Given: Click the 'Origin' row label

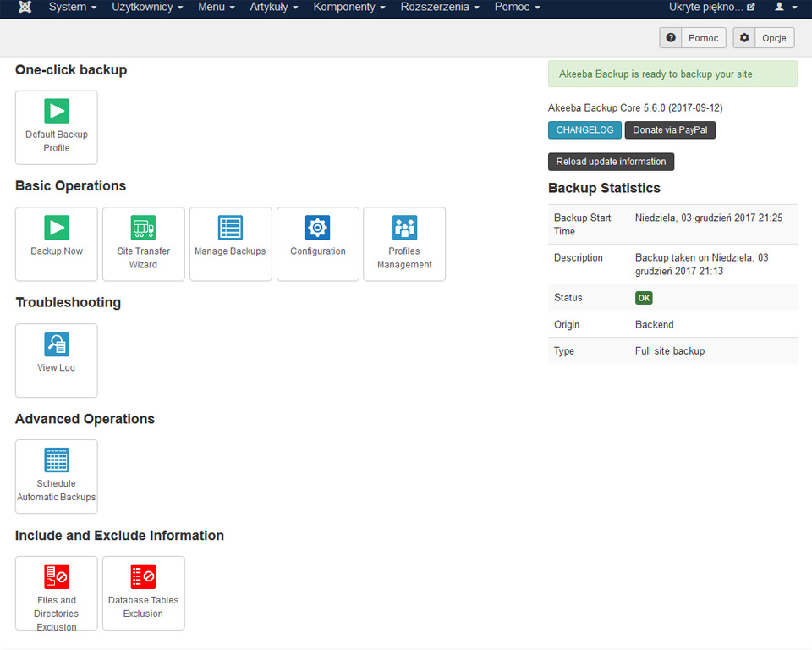Looking at the screenshot, I should coord(567,324).
